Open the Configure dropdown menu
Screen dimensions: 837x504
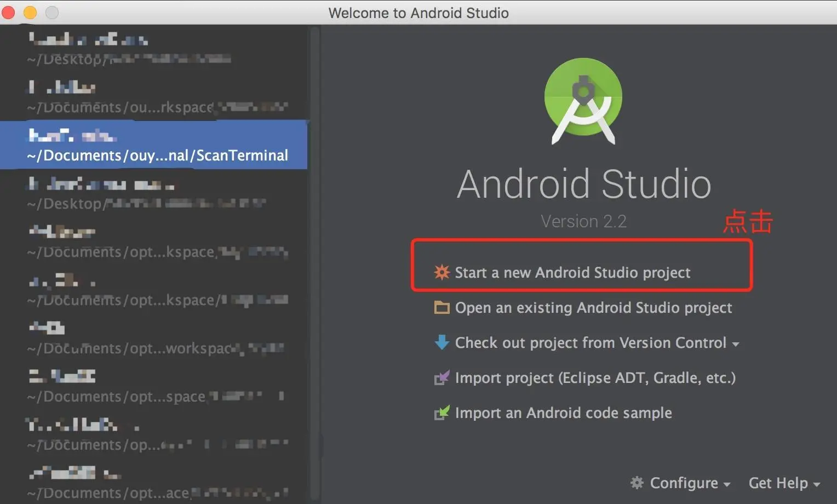[680, 483]
